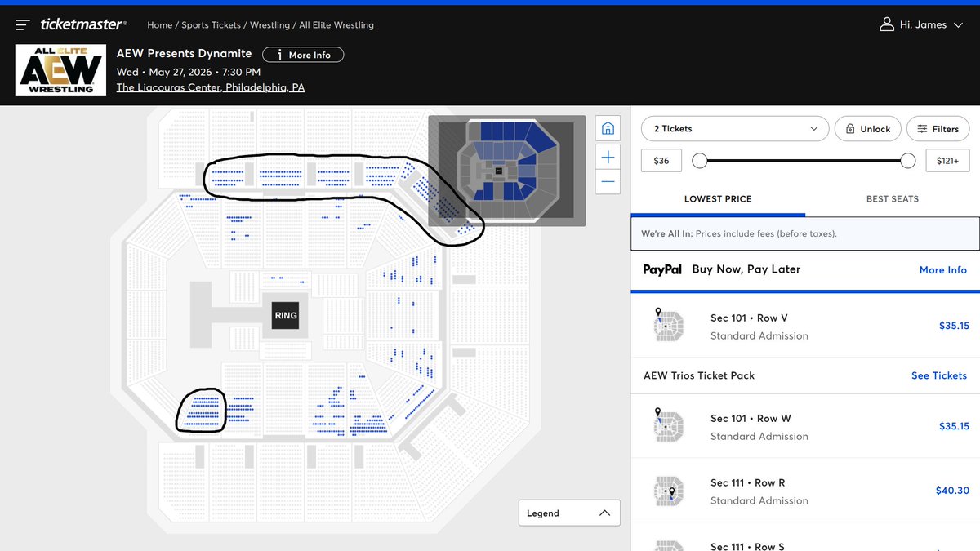This screenshot has height=551, width=980.
Task: Click the $121+ maximum price field
Action: [947, 161]
